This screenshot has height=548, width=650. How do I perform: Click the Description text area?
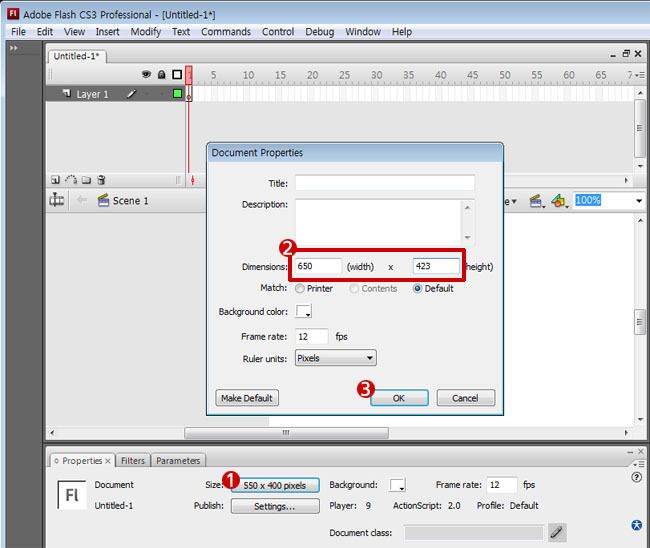pos(378,222)
